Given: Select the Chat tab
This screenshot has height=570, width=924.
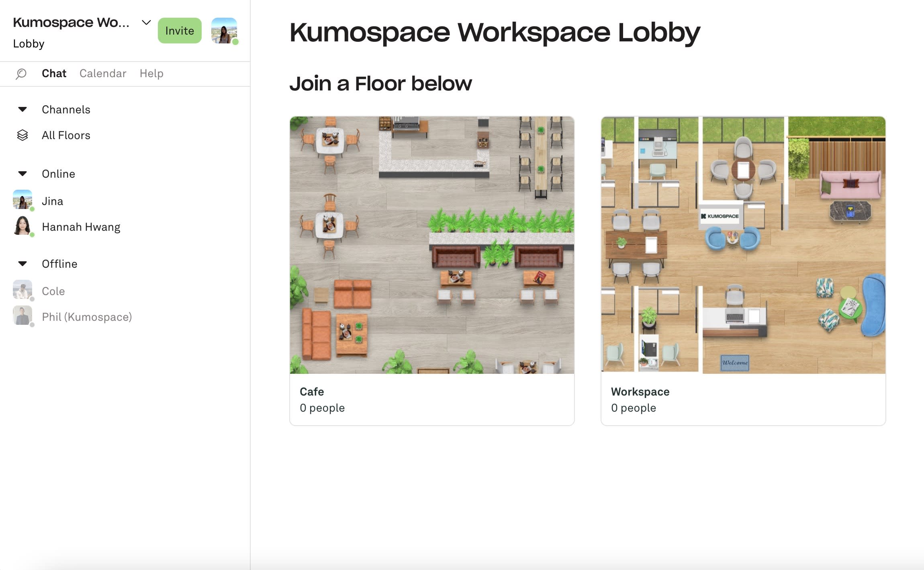Looking at the screenshot, I should [x=54, y=74].
